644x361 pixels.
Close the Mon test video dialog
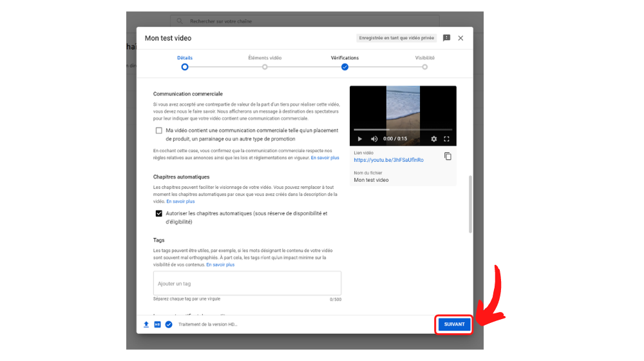(461, 38)
